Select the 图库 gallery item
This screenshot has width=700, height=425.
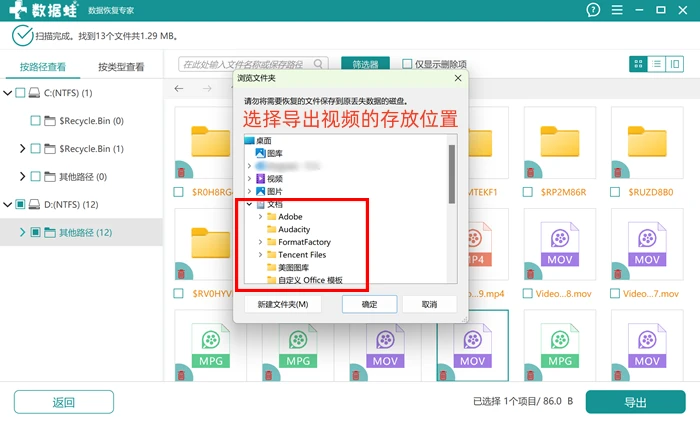tap(269, 153)
